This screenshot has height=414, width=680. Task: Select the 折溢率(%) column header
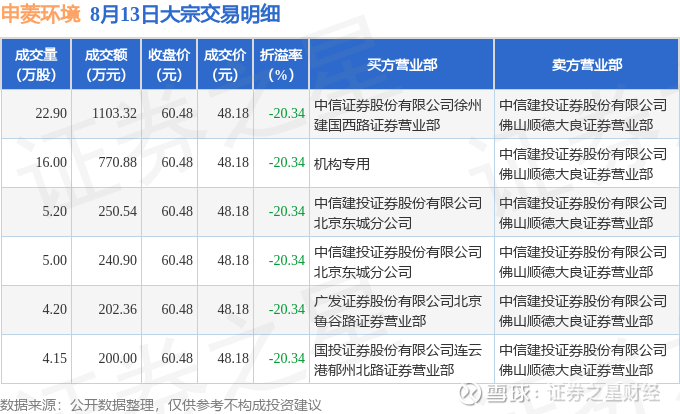[x=281, y=65]
